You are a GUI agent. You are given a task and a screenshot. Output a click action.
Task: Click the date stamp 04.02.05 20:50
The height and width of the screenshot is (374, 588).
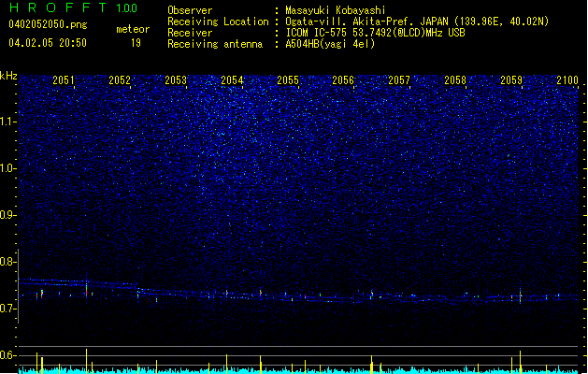tap(48, 43)
